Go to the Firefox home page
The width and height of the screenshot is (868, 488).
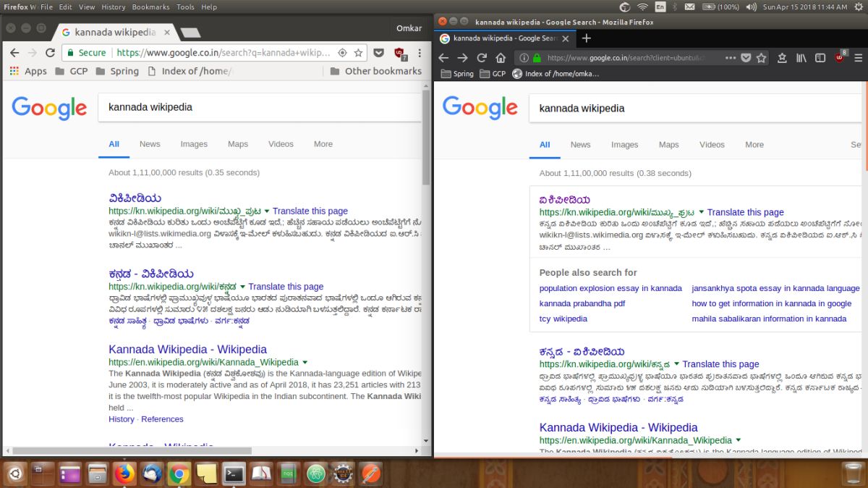tap(501, 58)
